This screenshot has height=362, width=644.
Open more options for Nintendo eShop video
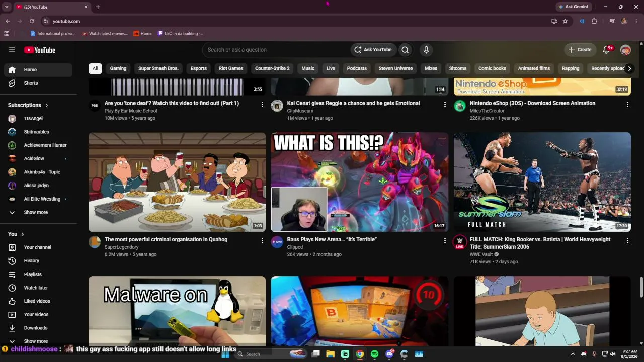tap(627, 104)
